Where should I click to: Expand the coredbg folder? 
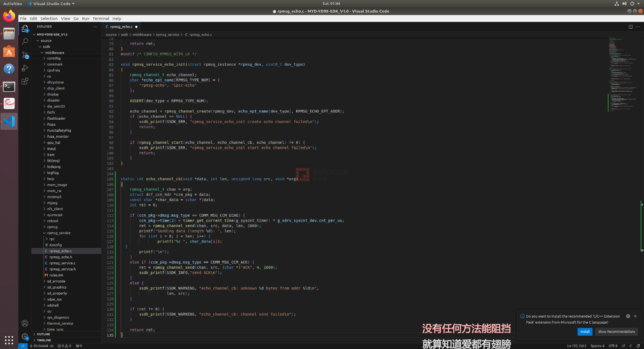(54, 58)
